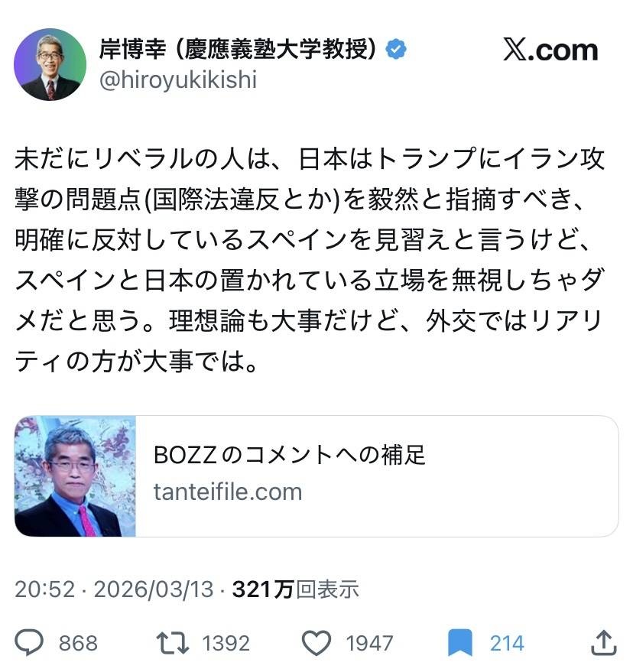Click the X.com logo

[550, 50]
